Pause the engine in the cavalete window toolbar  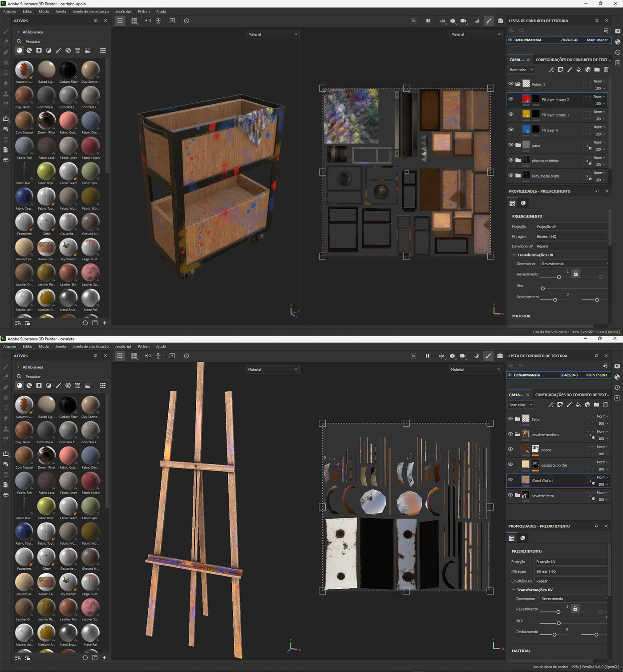pyautogui.click(x=428, y=356)
